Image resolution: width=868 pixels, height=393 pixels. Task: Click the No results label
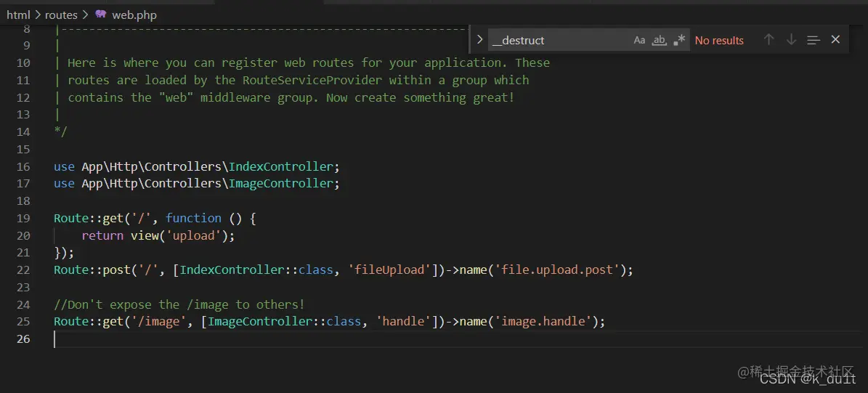(x=719, y=41)
